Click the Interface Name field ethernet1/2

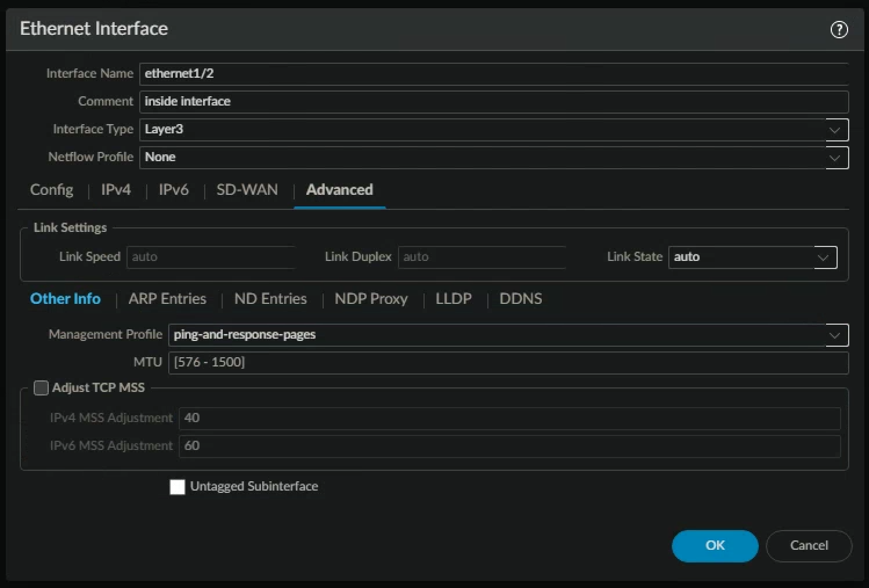[x=494, y=74]
